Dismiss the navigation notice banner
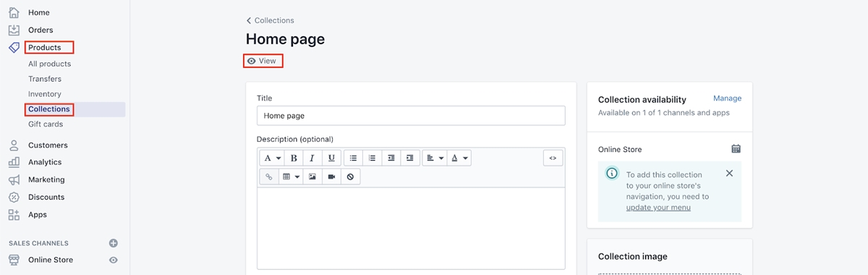The image size is (868, 275). pyautogui.click(x=729, y=173)
